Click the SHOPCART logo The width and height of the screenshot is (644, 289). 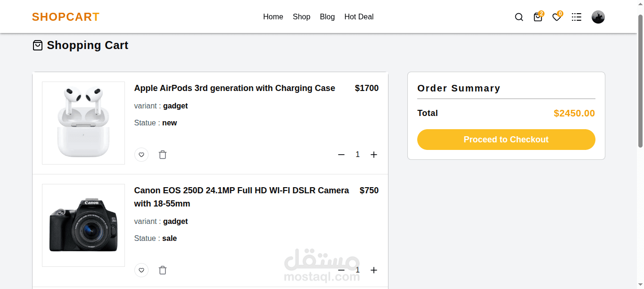pos(66,17)
